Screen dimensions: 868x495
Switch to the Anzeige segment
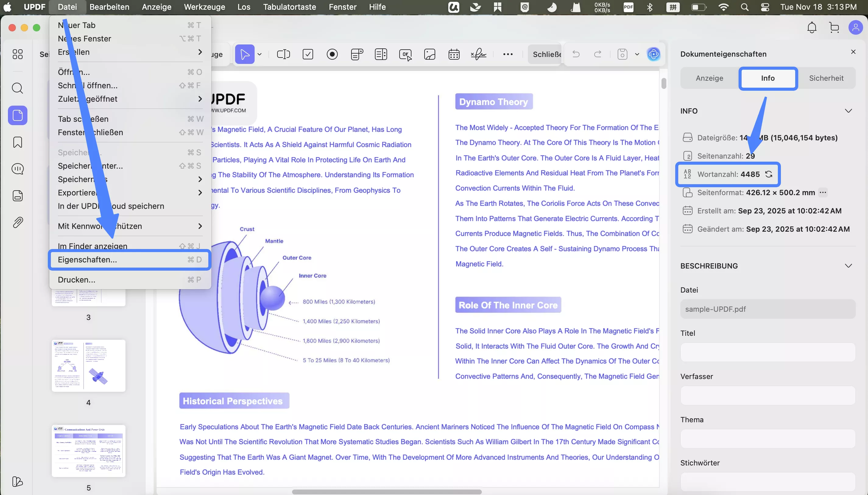pyautogui.click(x=710, y=78)
